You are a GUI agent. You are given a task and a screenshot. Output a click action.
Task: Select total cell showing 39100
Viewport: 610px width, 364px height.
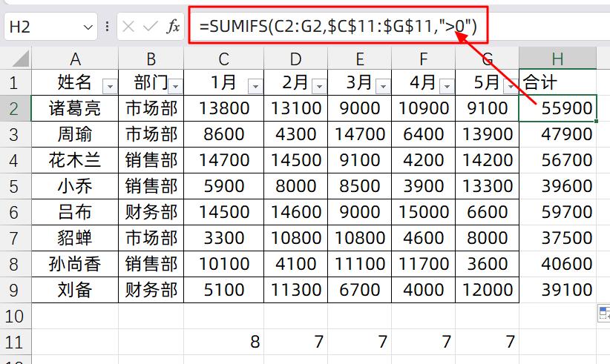[557, 290]
